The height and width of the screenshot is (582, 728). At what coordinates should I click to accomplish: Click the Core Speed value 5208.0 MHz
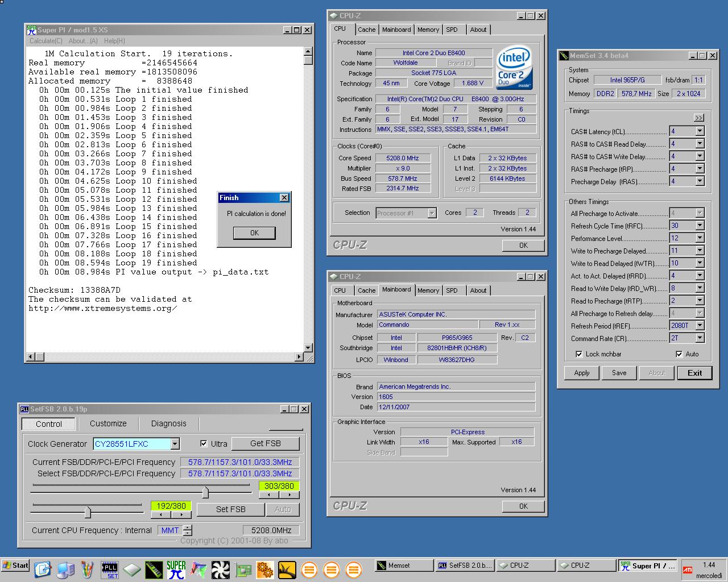tap(403, 158)
